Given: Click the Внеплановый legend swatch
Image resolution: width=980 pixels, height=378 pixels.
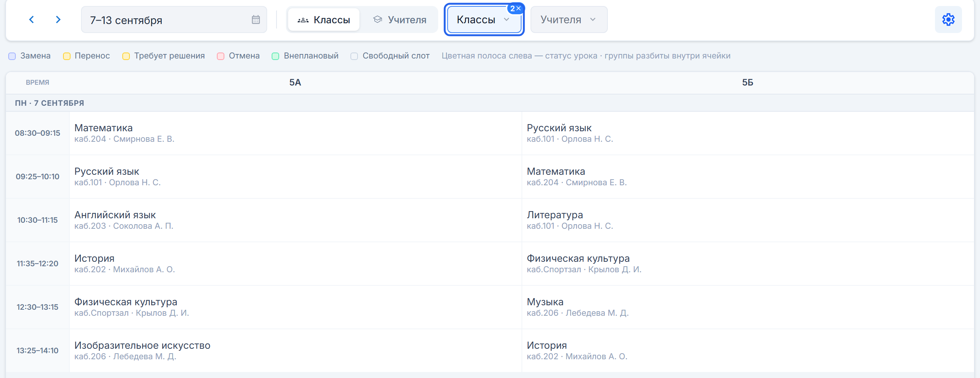Looking at the screenshot, I should pos(275,56).
